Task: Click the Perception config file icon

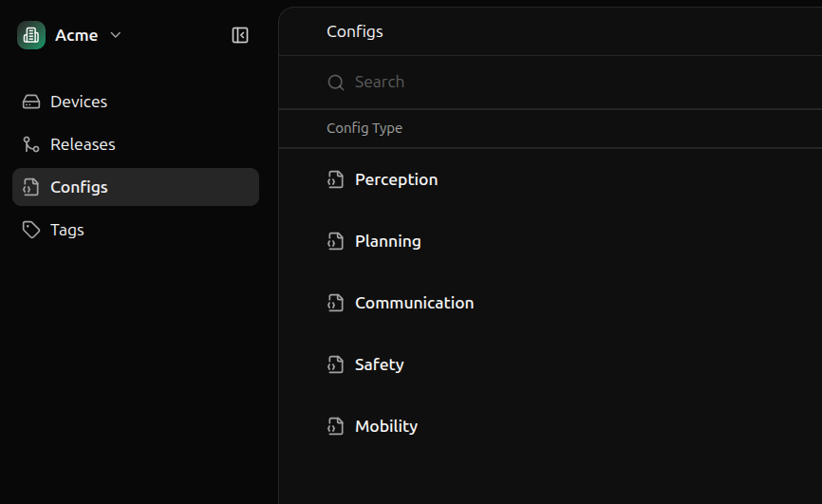Action: (x=335, y=179)
